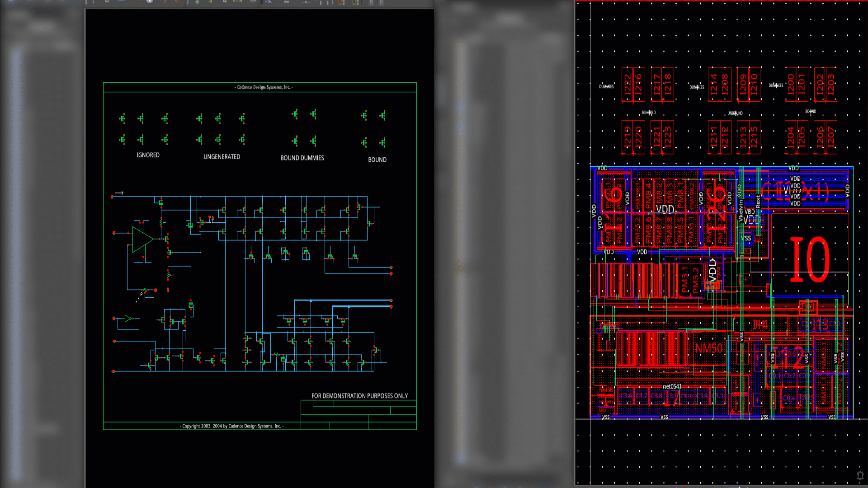This screenshot has height=488, width=868.
Task: Select the small inverter symbol in schematic
Action: (127, 319)
